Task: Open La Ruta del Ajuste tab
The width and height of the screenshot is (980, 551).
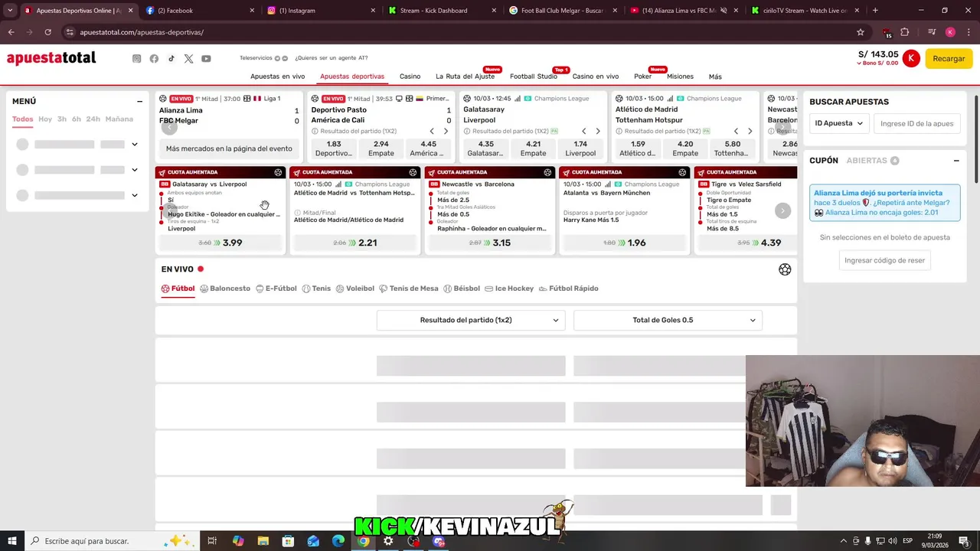Action: point(465,77)
